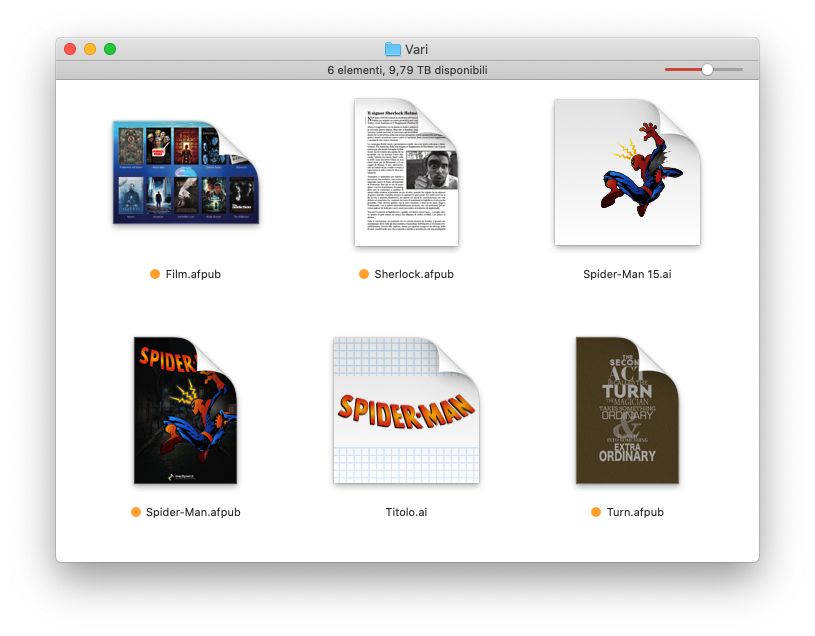
Task: Click the Turn.afpub file name
Action: [635, 512]
